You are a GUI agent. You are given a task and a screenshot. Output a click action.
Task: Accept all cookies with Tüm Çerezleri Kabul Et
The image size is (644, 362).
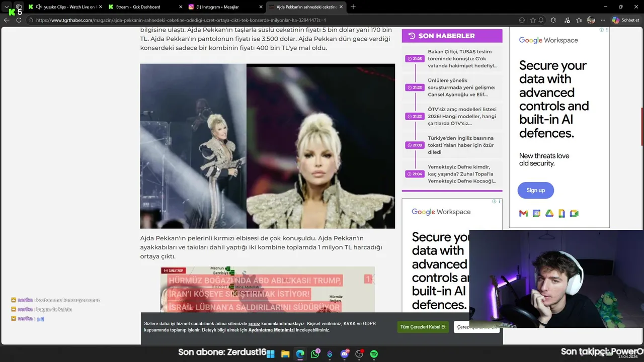(x=423, y=327)
